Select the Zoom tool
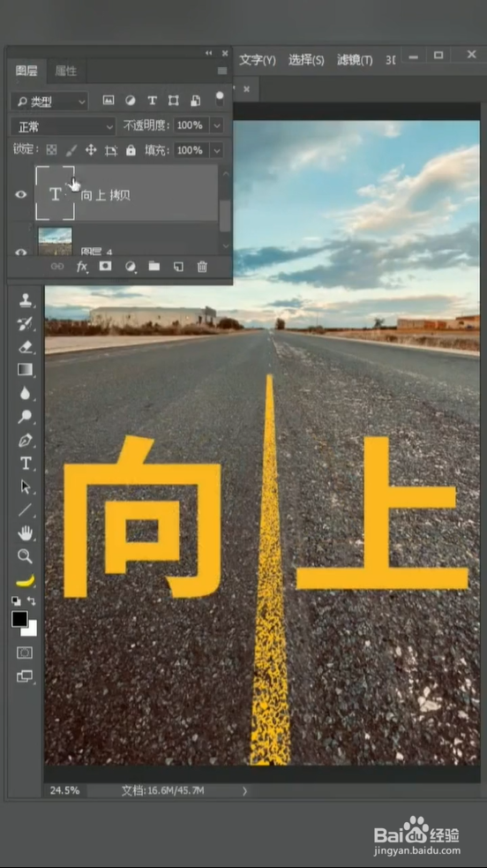Image resolution: width=487 pixels, height=868 pixels. (26, 556)
